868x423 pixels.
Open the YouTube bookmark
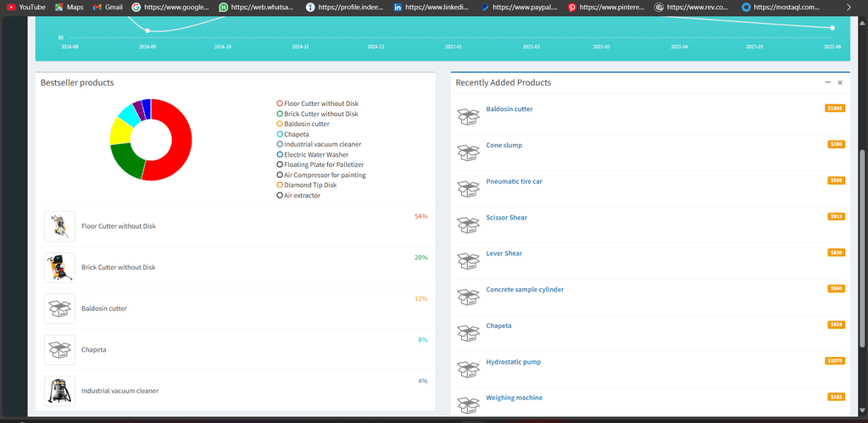pos(26,7)
